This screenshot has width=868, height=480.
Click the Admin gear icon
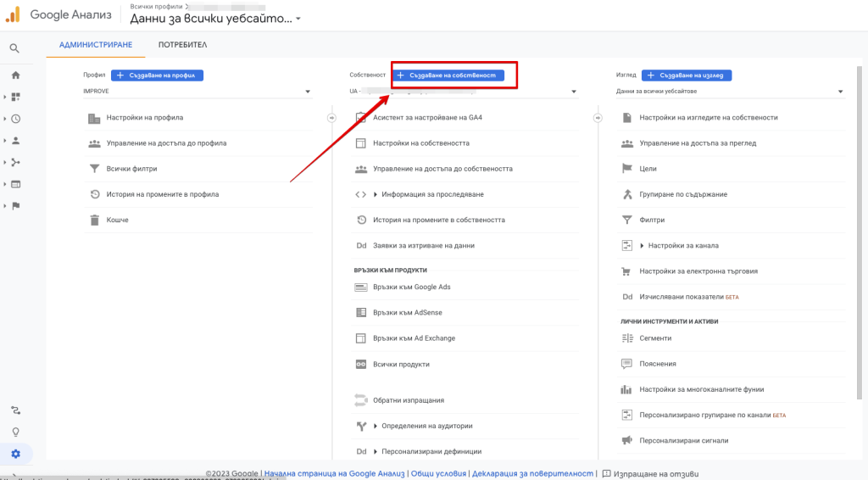coord(15,454)
